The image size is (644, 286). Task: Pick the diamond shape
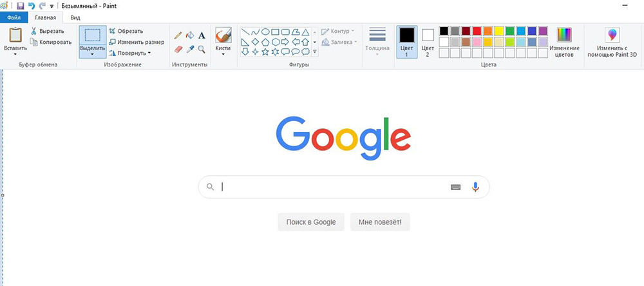click(256, 42)
